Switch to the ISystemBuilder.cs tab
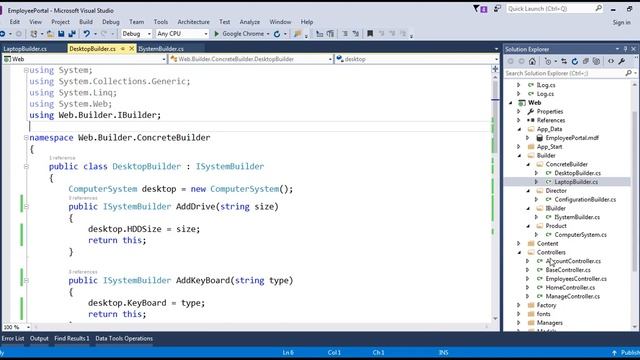The width and height of the screenshot is (640, 360). 161,49
